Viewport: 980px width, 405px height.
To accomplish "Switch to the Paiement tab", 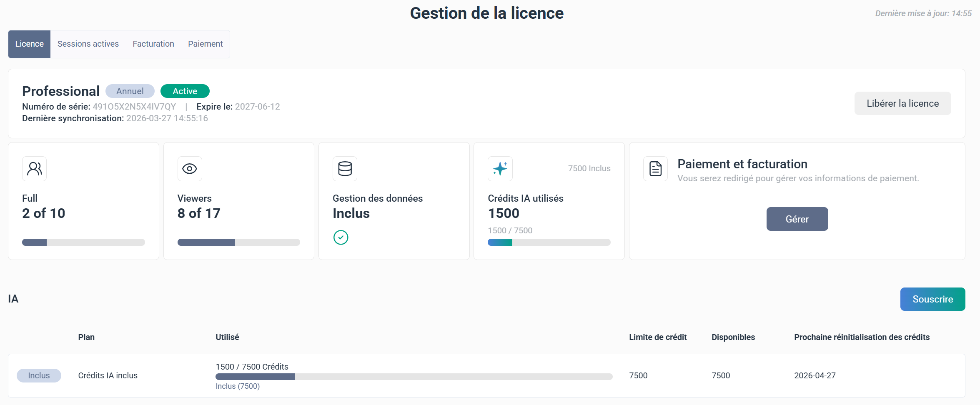I will click(x=205, y=44).
